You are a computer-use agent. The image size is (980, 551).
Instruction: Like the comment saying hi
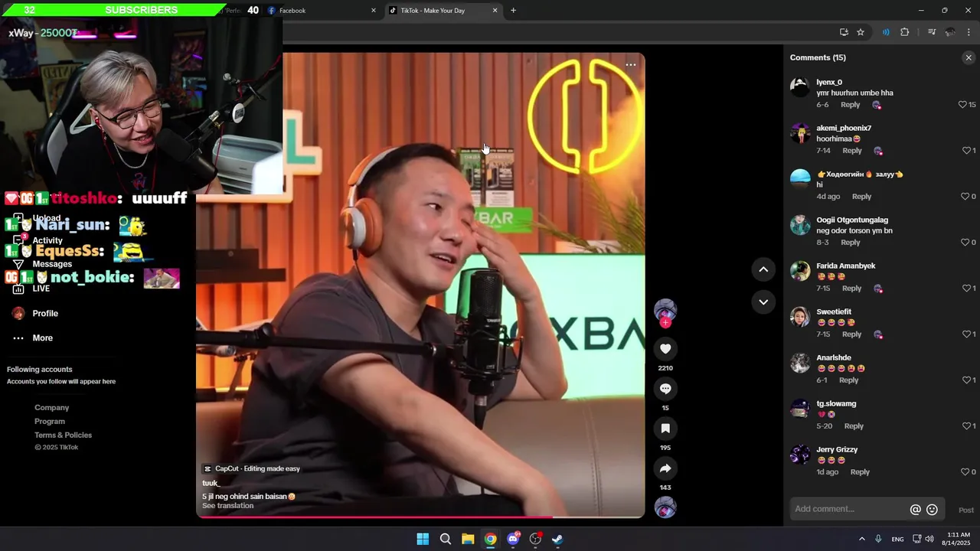(965, 197)
